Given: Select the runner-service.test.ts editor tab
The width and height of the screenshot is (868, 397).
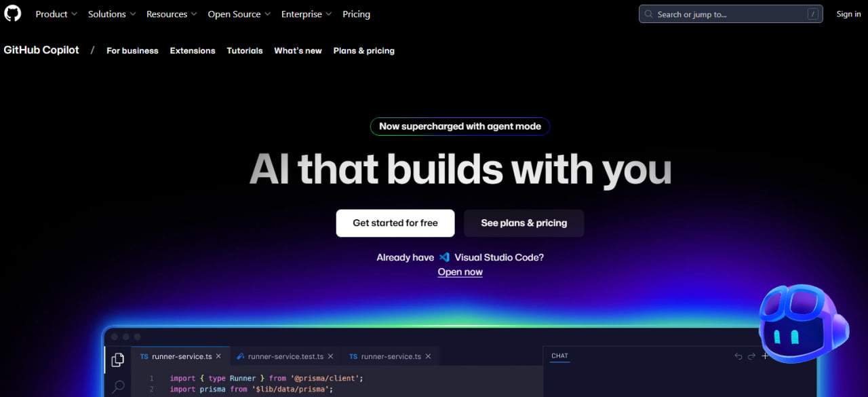Looking at the screenshot, I should coord(285,356).
